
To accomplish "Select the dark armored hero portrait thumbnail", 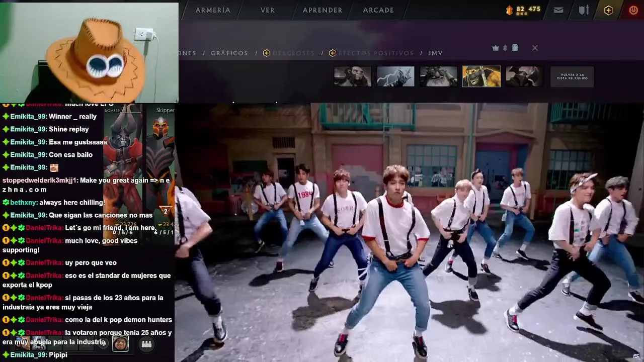I will point(525,76).
